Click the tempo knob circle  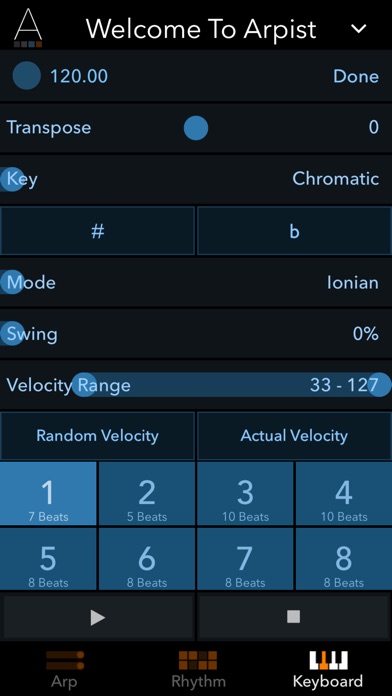coord(27,76)
